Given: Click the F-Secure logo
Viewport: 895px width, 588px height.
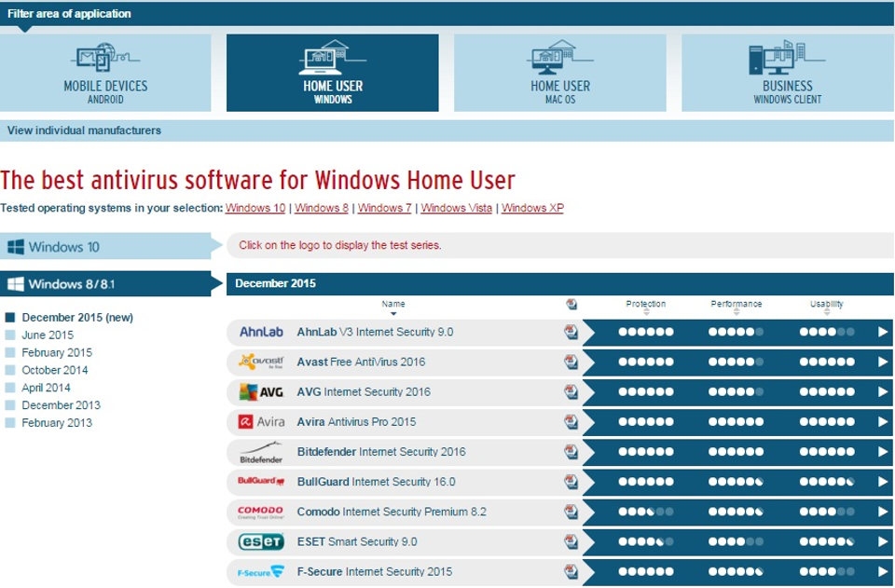Looking at the screenshot, I should (261, 571).
